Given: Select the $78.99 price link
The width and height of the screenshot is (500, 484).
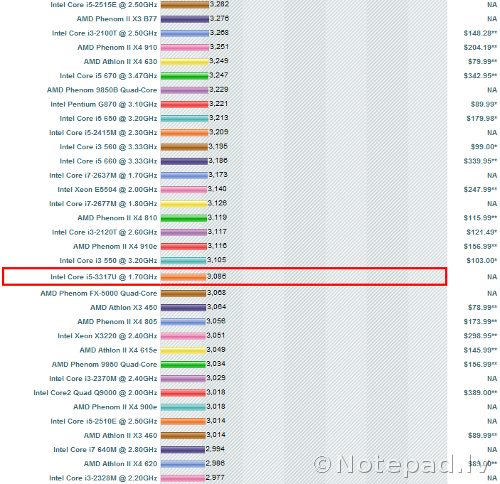Looking at the screenshot, I should tap(482, 308).
